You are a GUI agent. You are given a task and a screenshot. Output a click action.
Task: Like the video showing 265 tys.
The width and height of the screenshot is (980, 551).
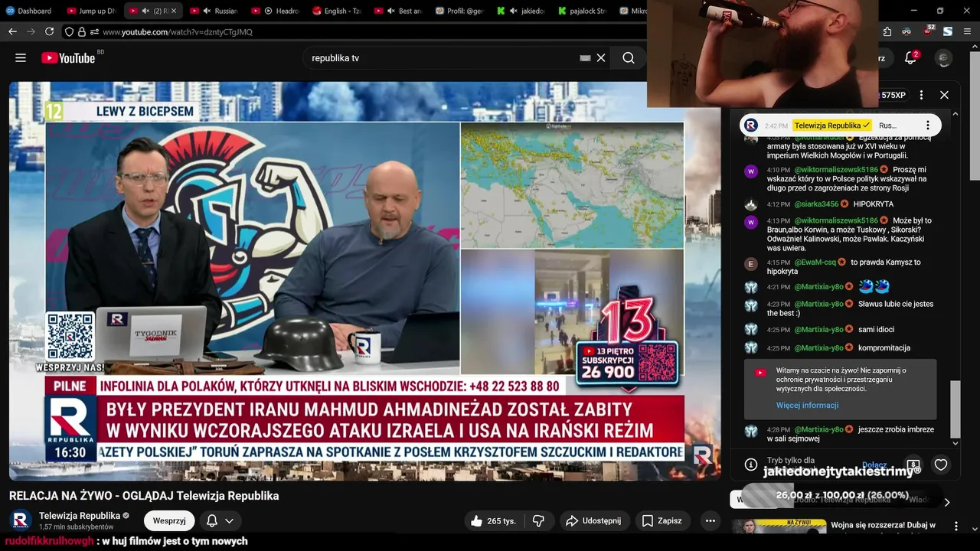tap(494, 520)
